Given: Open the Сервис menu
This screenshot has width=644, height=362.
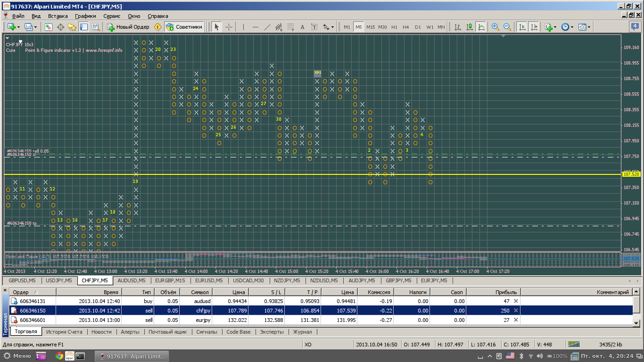Looking at the screenshot, I should [x=112, y=16].
